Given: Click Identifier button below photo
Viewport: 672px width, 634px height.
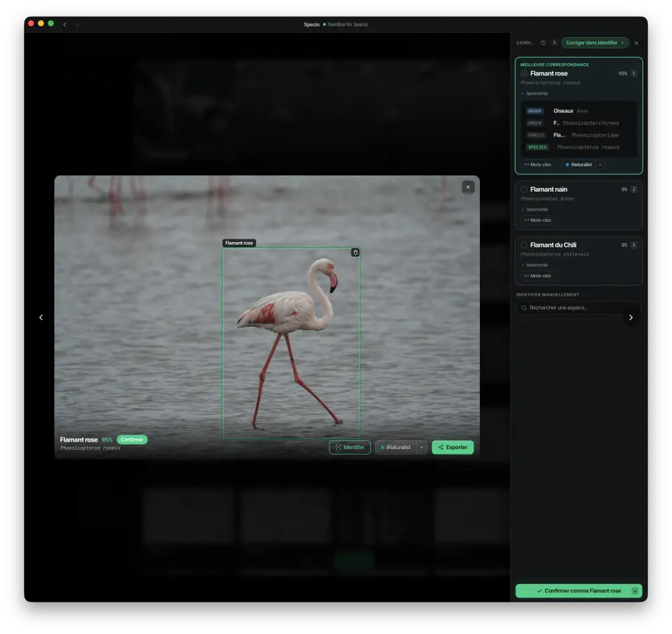Looking at the screenshot, I should pos(349,447).
